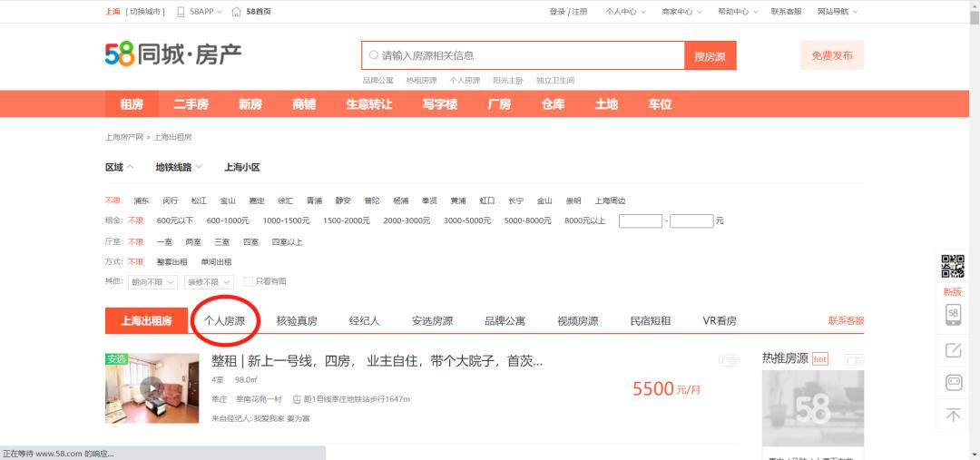Viewport: 980px width, 460px height.
Task: Filter rent by 3000-5000元
Action: pos(467,221)
